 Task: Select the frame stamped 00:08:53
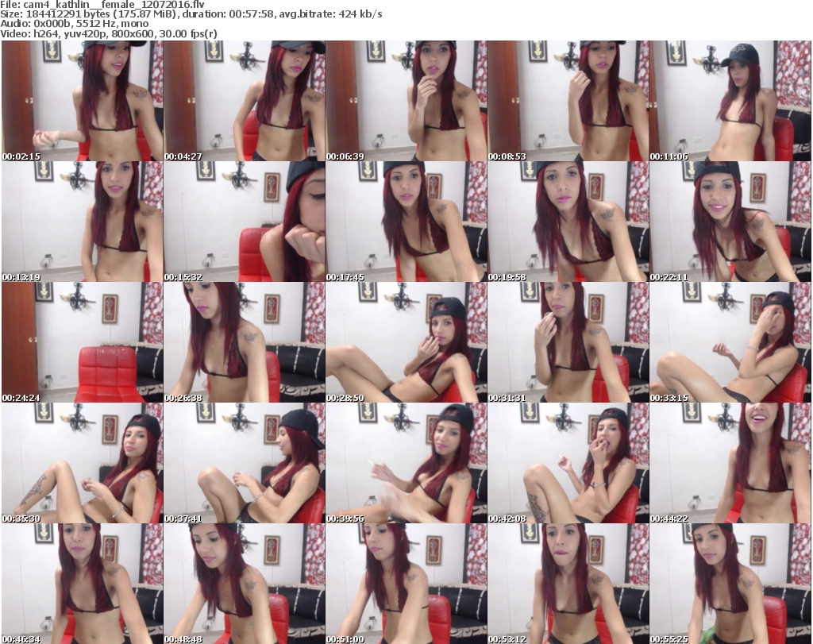568,101
